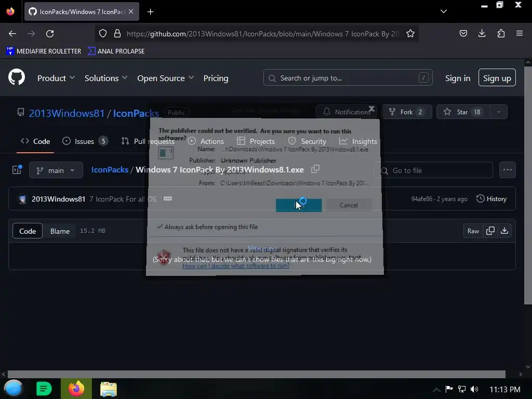Click the Start orb button
The height and width of the screenshot is (399, 532).
(14, 389)
